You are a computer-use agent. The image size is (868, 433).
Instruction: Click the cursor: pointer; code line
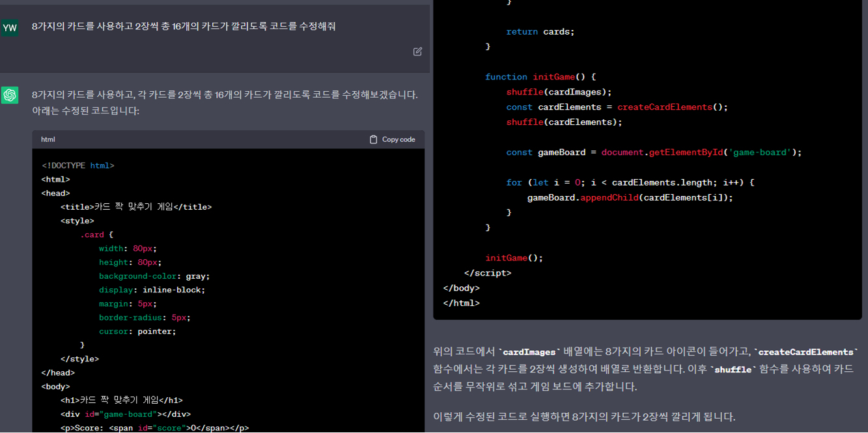click(137, 331)
